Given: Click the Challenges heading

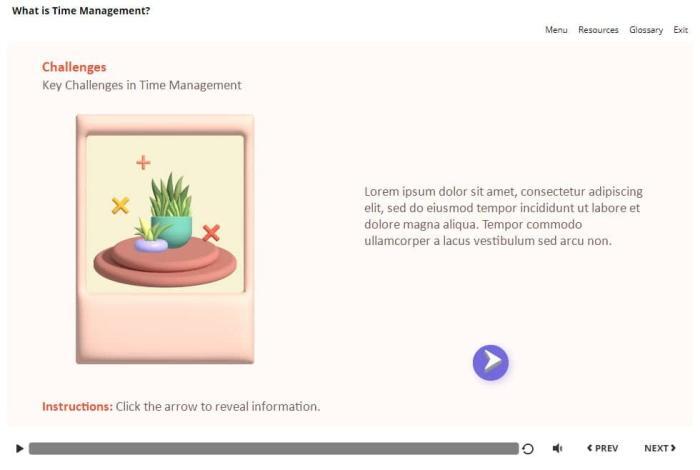Looking at the screenshot, I should [x=74, y=67].
